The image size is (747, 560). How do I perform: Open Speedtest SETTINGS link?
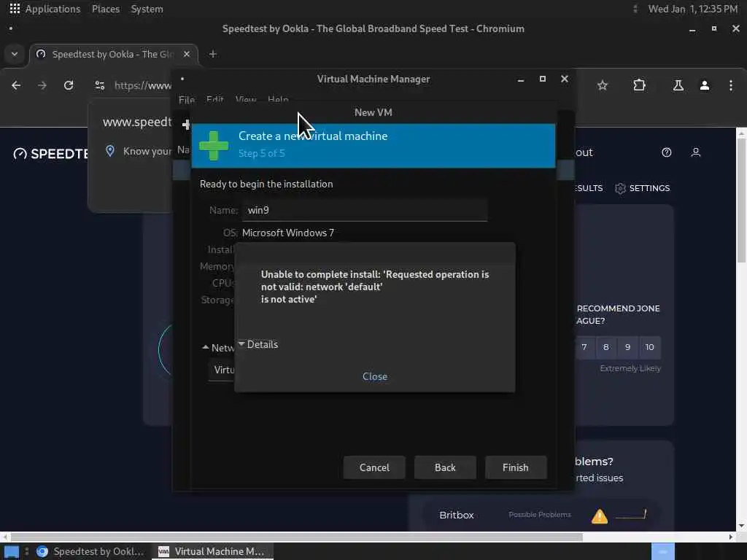pos(643,188)
